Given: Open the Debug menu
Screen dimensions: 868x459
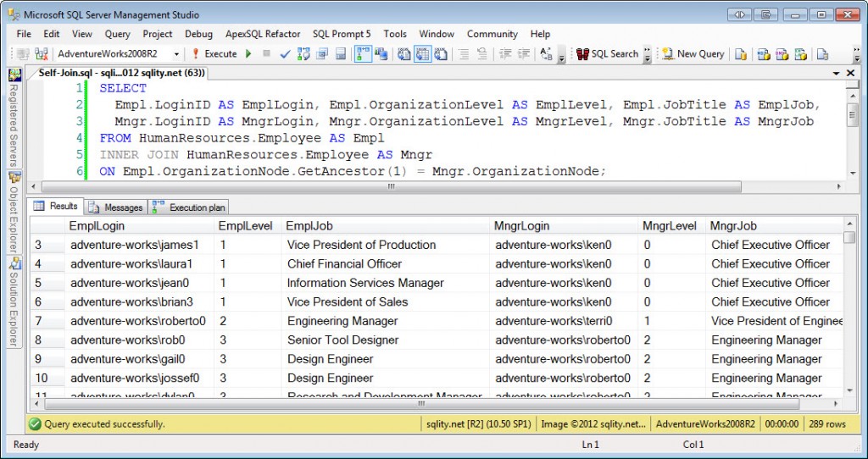Looking at the screenshot, I should [198, 34].
